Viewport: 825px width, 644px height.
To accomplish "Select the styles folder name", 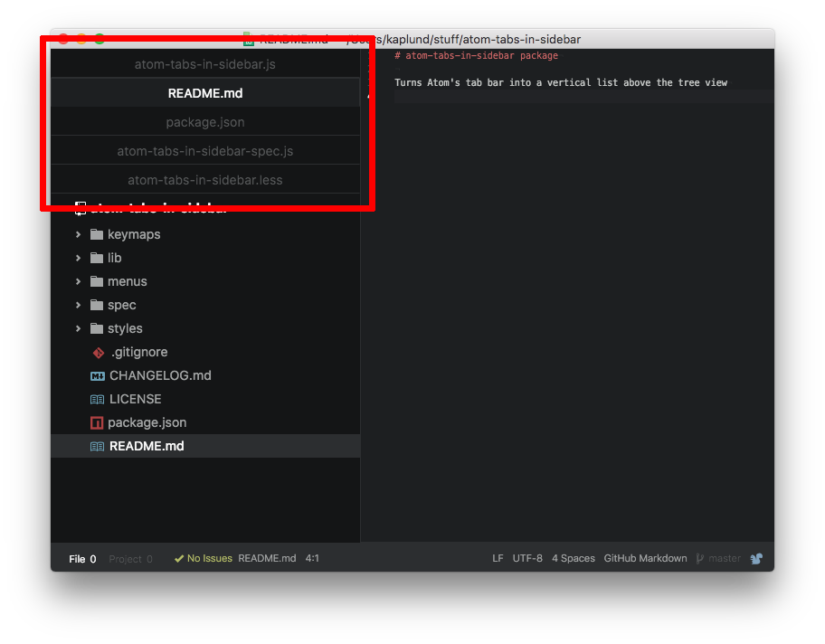I will 125,329.
